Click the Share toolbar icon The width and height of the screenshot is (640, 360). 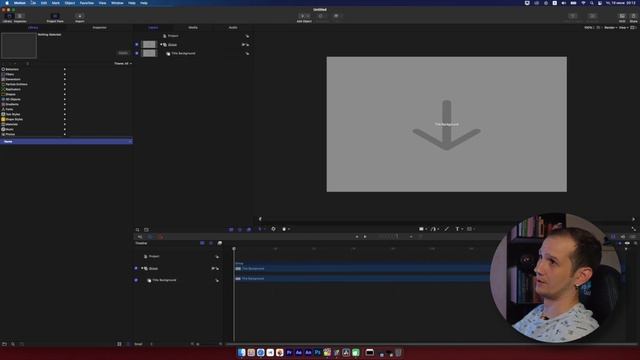pyautogui.click(x=633, y=16)
